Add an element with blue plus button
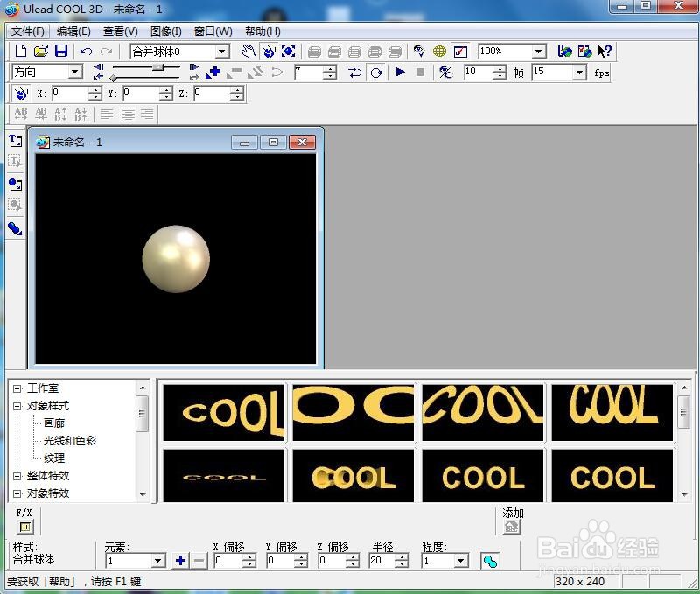 180,561
